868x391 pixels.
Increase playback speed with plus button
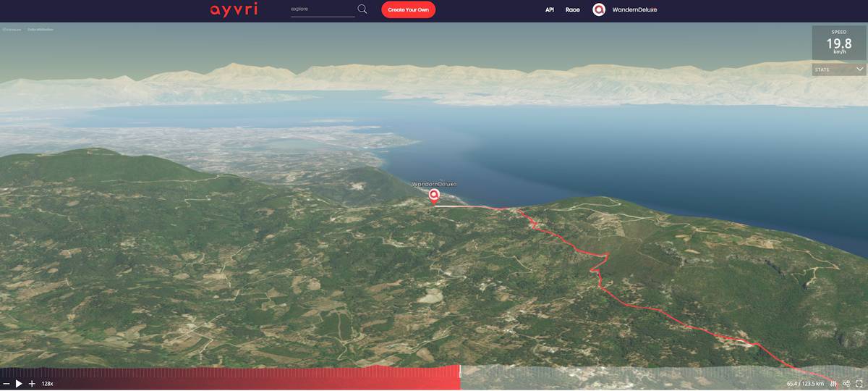[32, 384]
